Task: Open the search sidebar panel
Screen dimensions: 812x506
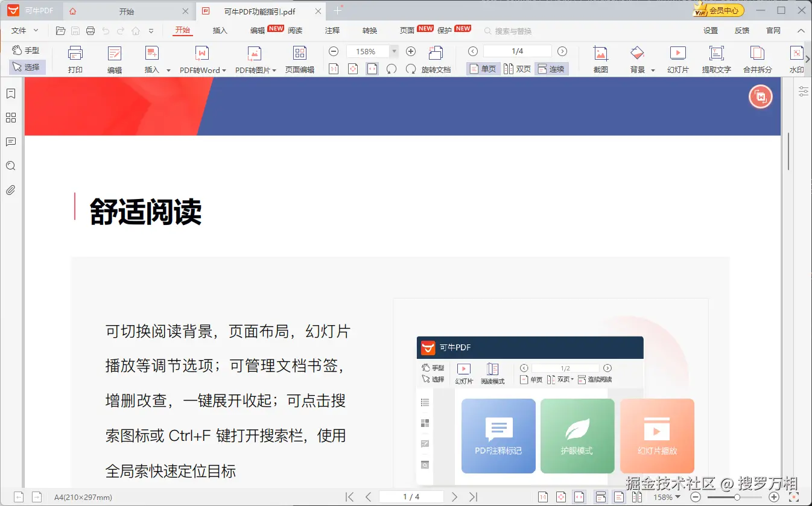Action: 10,166
